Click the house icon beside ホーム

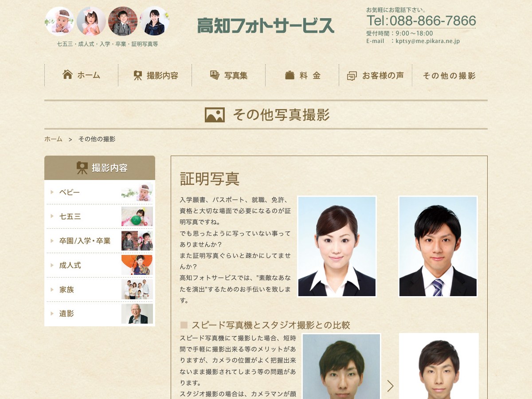67,74
